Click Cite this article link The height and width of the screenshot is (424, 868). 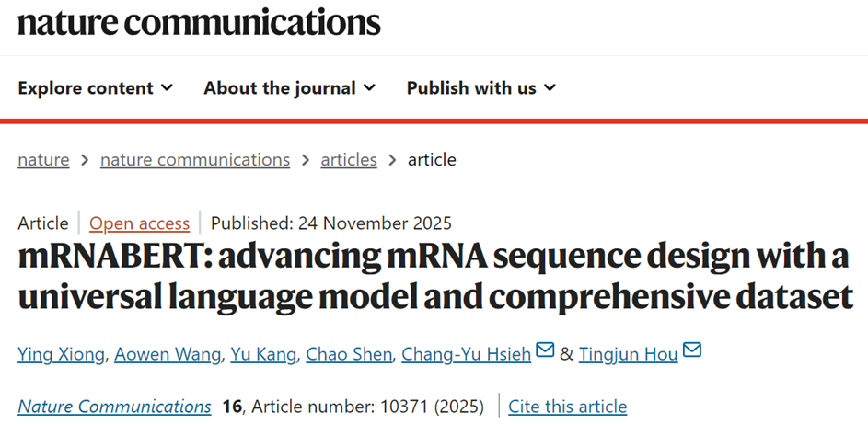coord(568,407)
